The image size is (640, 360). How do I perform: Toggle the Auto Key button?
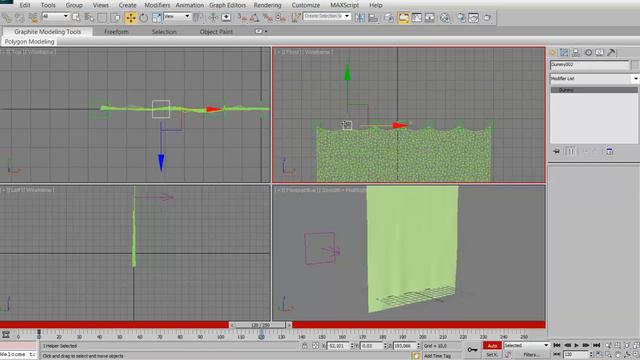pyautogui.click(x=492, y=346)
